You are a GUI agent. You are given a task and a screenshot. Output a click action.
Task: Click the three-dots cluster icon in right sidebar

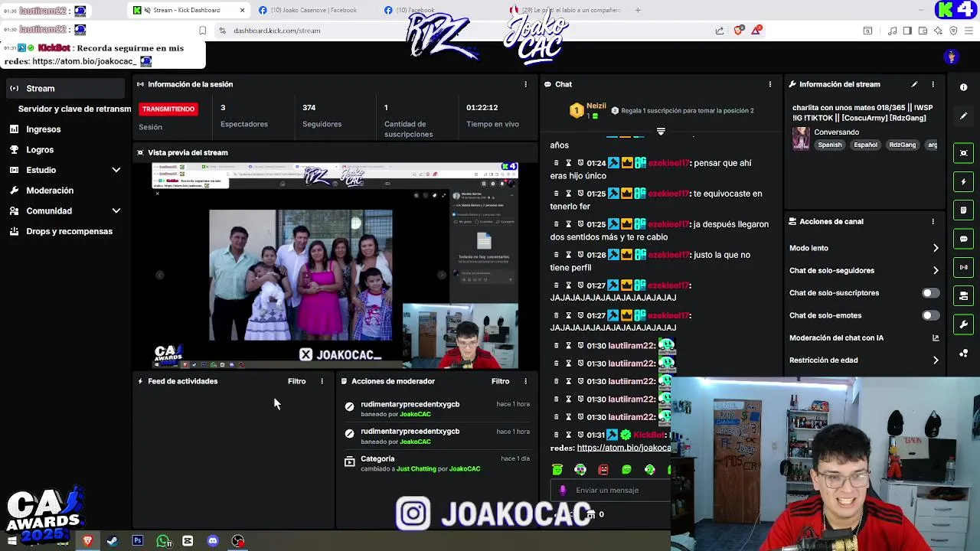(964, 353)
